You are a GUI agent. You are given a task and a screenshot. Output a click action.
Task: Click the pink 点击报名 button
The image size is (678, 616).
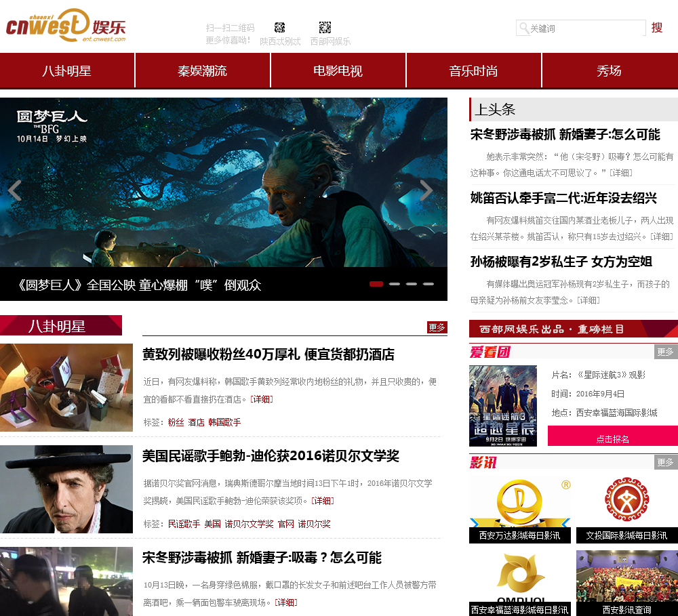click(613, 436)
